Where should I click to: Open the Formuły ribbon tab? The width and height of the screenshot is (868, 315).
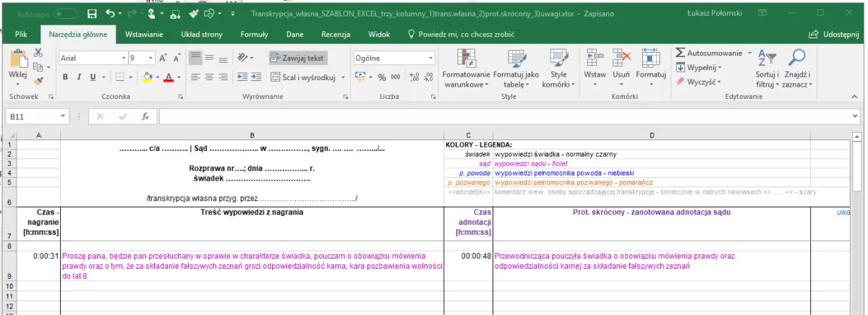tap(254, 34)
